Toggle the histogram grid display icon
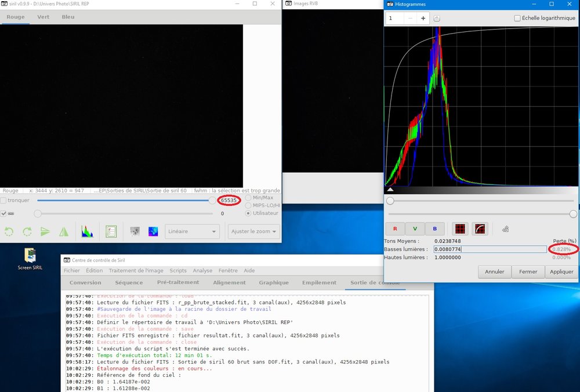 click(x=460, y=229)
